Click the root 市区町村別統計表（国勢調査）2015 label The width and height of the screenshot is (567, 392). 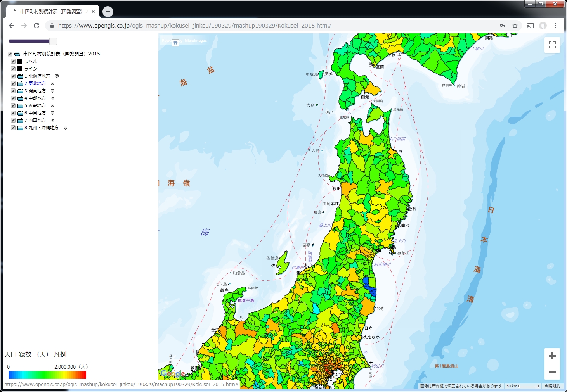tap(61, 54)
